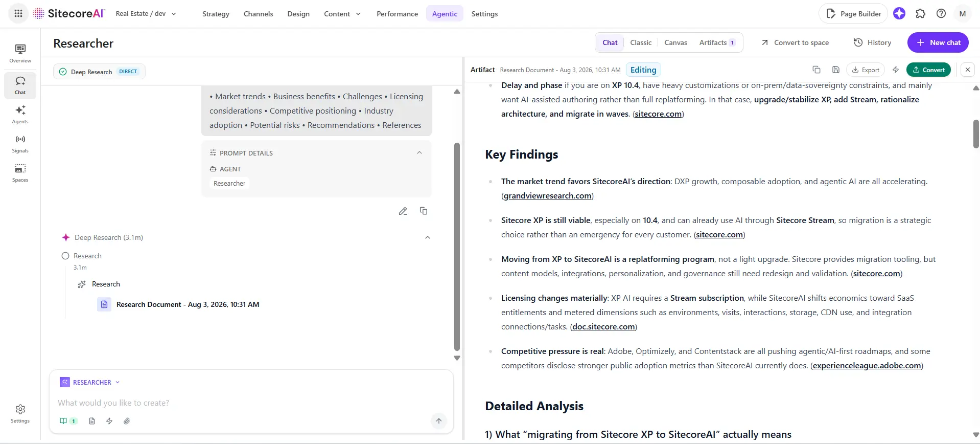Copy the prompt message
This screenshot has height=444, width=980.
click(x=424, y=211)
